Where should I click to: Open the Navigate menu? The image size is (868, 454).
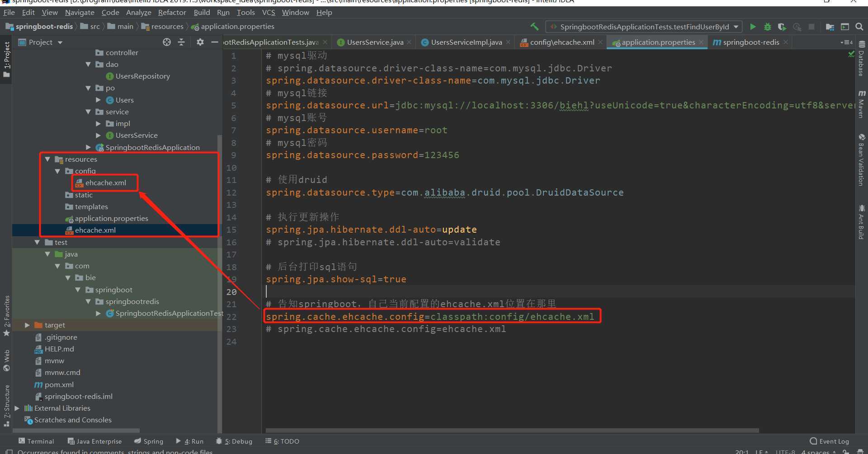pos(80,13)
